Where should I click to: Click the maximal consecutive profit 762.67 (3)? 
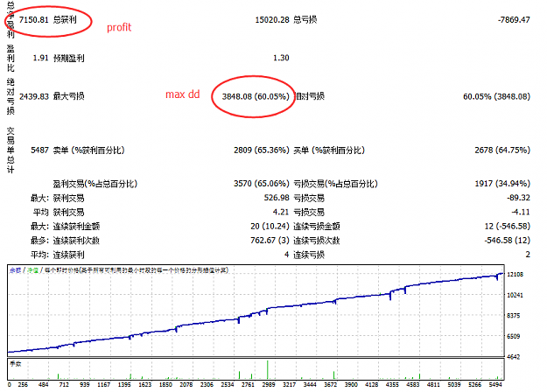(270, 241)
